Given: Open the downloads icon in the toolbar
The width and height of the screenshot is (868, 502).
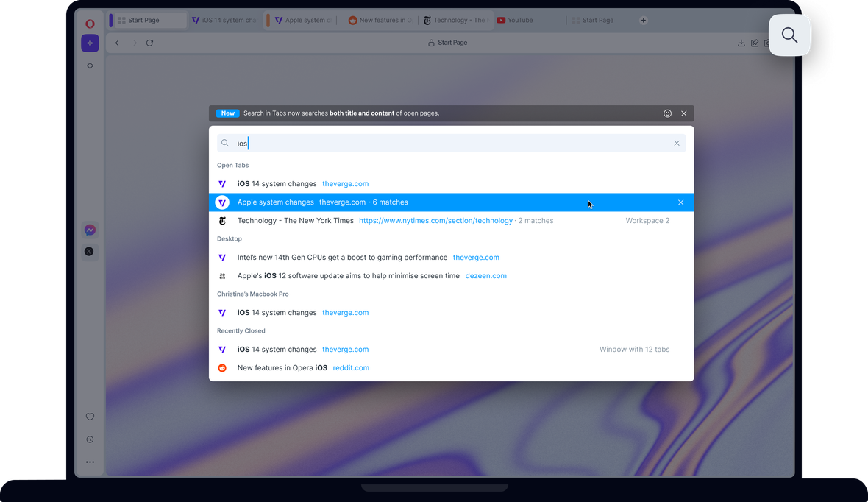Looking at the screenshot, I should 741,43.
